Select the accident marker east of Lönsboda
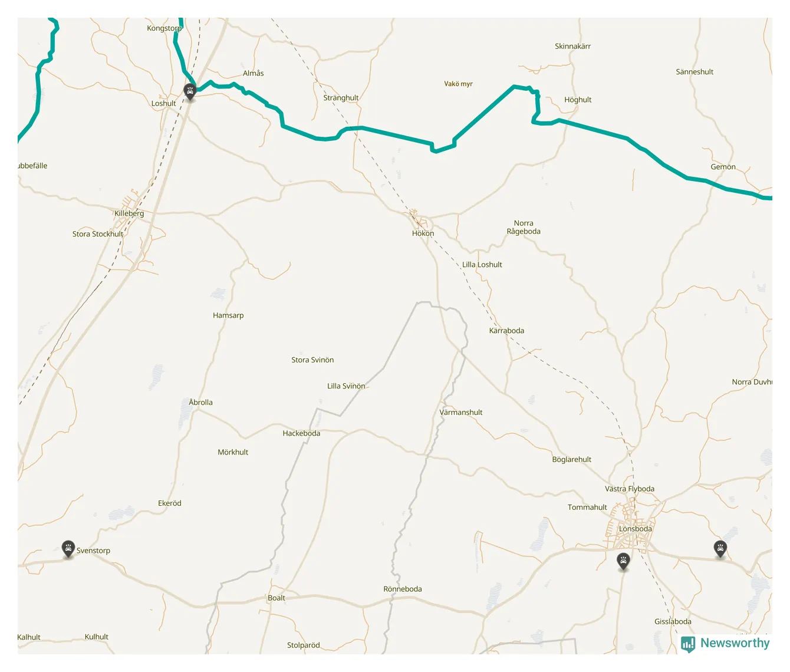The width and height of the screenshot is (790, 672). (720, 549)
